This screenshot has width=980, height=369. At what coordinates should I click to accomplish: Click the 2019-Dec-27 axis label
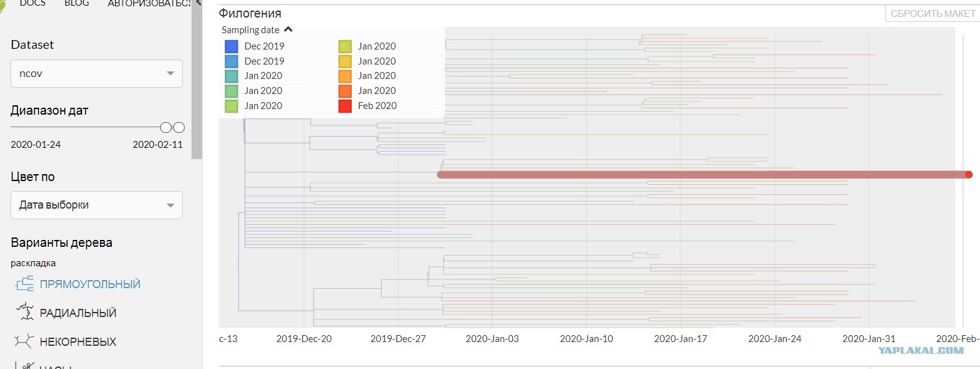pyautogui.click(x=399, y=339)
